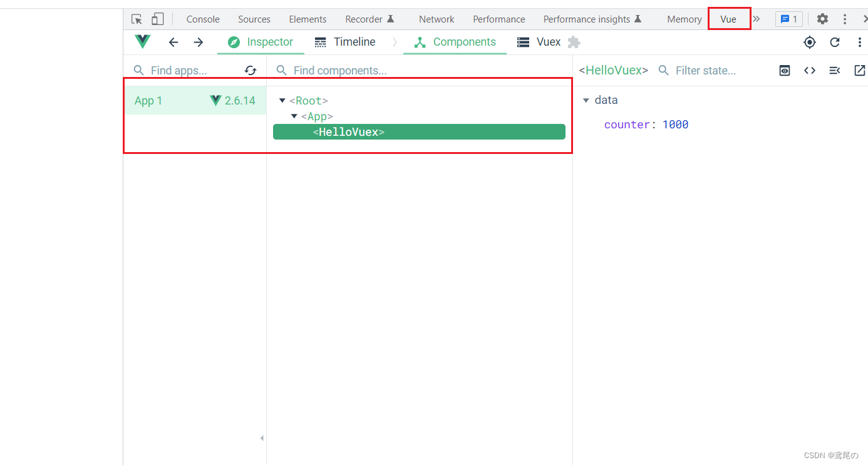Select the Components inspector tab

tap(455, 42)
